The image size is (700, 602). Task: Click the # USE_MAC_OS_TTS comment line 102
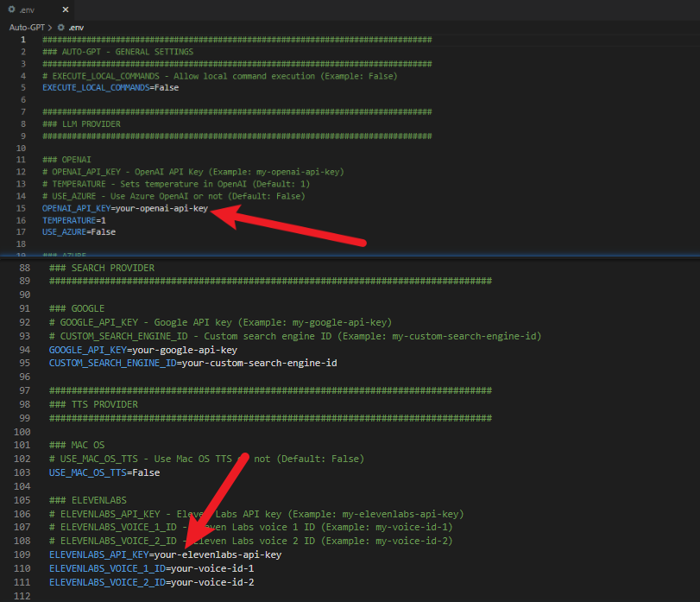click(206, 459)
